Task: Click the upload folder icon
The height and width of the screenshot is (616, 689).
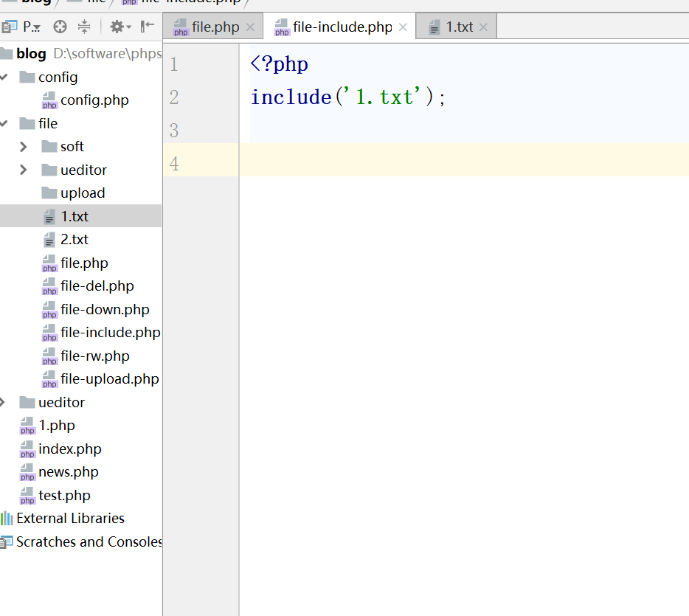Action: point(49,193)
